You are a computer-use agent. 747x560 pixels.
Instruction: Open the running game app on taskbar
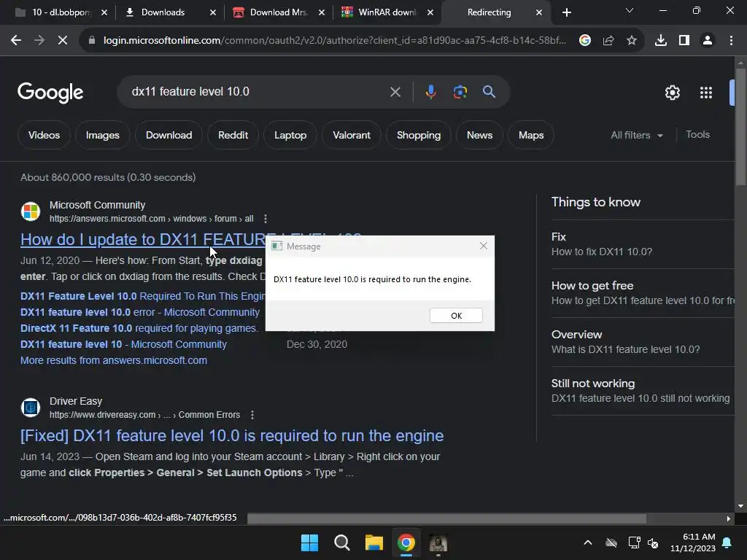click(x=438, y=542)
